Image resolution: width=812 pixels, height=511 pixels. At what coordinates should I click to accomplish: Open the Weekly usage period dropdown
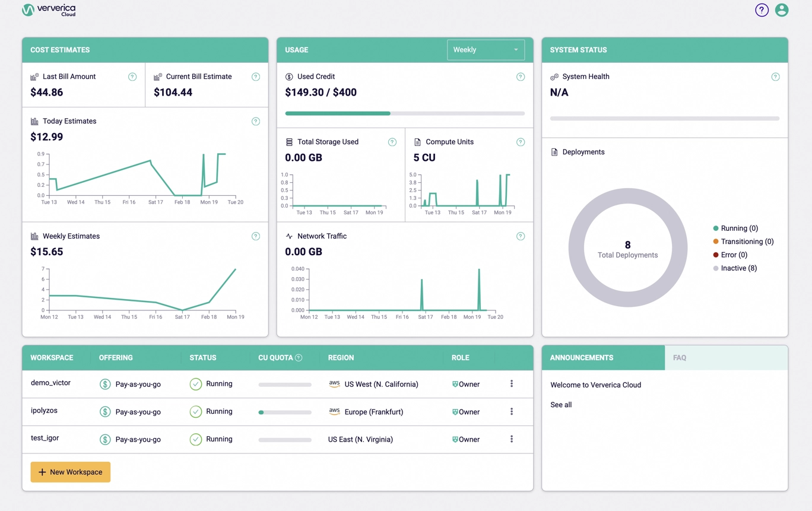tap(486, 50)
